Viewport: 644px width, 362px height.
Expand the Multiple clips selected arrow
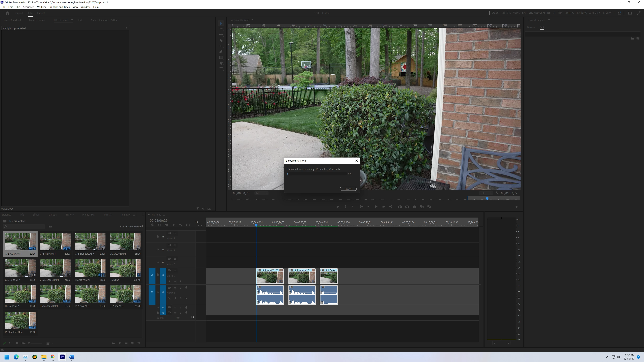pyautogui.click(x=126, y=28)
